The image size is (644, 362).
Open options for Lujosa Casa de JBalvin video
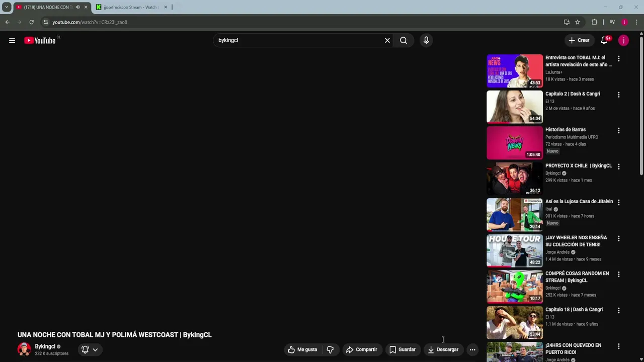[619, 202]
